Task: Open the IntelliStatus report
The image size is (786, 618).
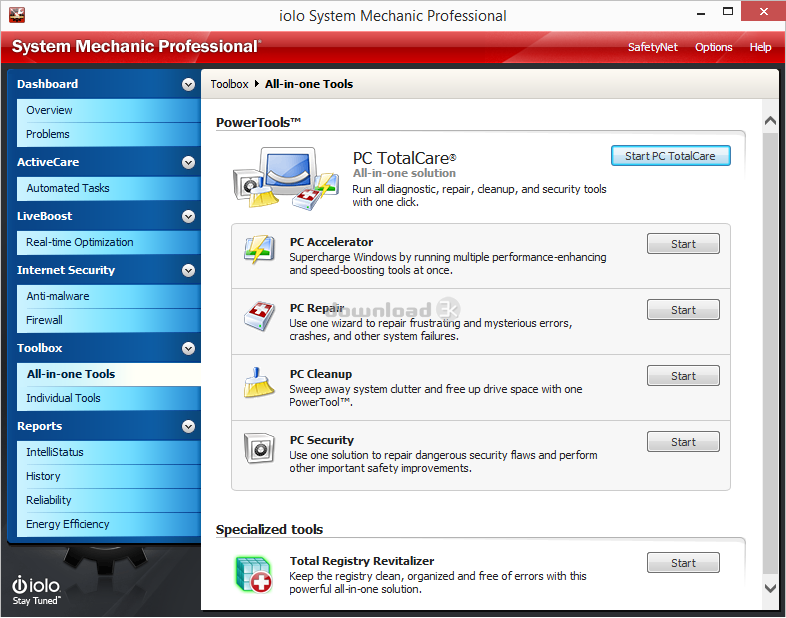Action: tap(109, 452)
